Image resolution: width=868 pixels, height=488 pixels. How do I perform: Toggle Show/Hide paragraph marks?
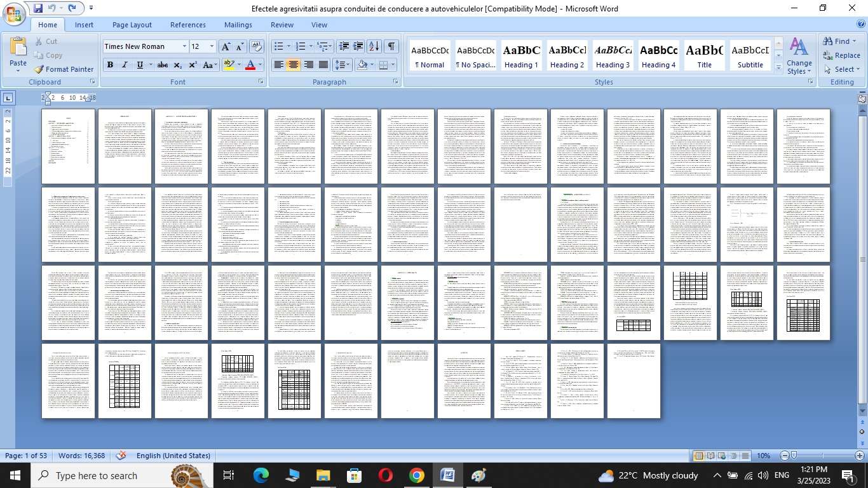391,46
